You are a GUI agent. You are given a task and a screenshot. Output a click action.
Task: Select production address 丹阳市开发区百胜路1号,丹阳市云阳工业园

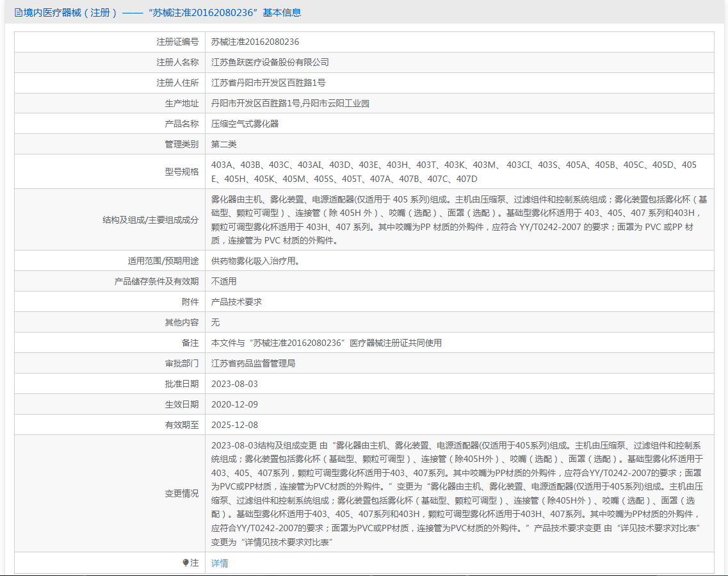click(290, 103)
